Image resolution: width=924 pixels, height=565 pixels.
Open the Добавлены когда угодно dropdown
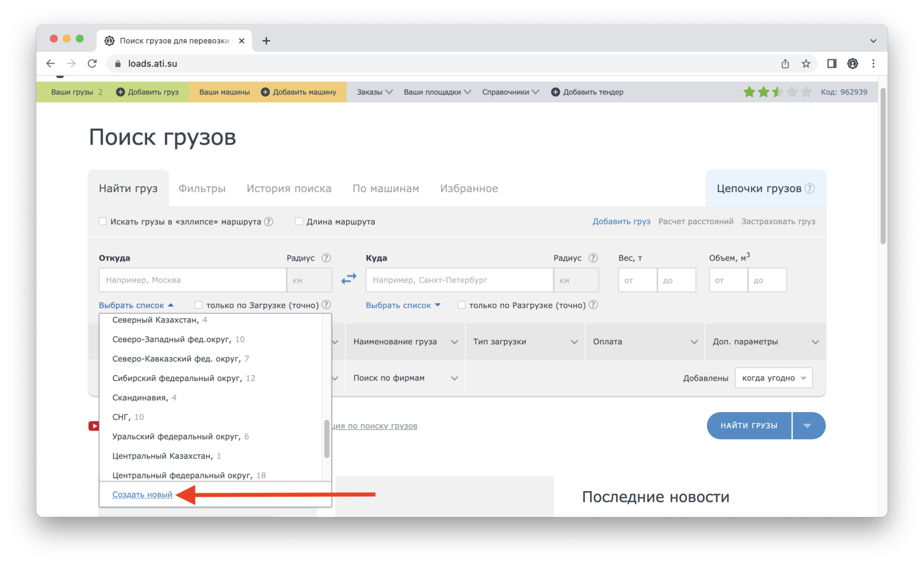point(773,378)
